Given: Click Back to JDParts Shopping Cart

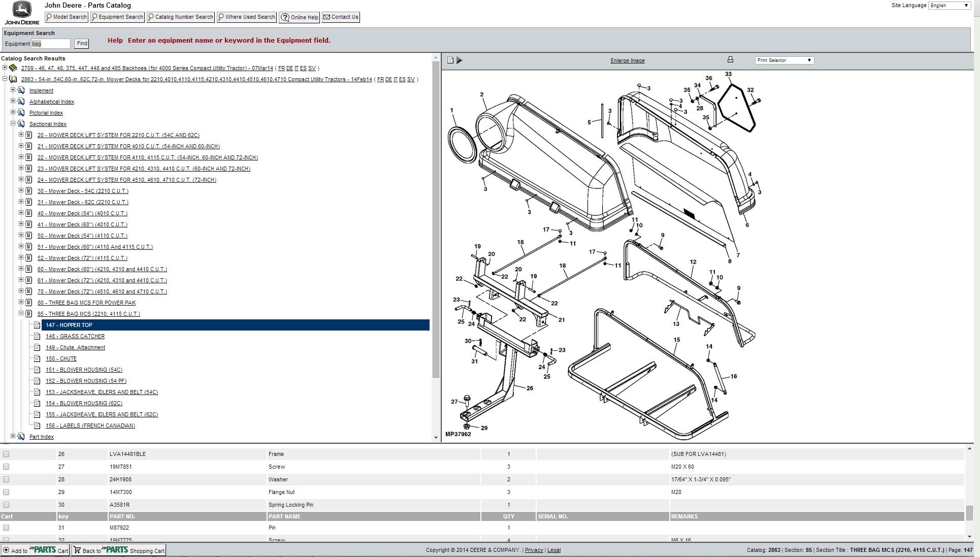Looking at the screenshot, I should point(119,550).
